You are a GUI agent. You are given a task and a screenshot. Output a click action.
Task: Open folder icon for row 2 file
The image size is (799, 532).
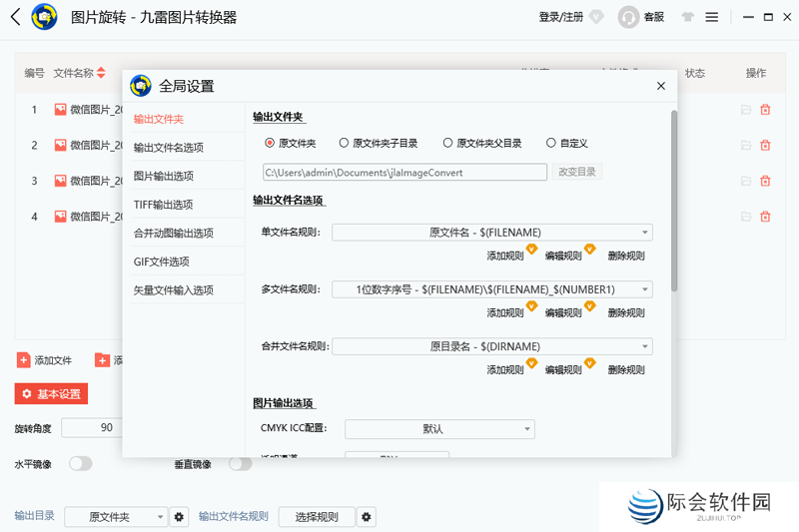point(745,146)
